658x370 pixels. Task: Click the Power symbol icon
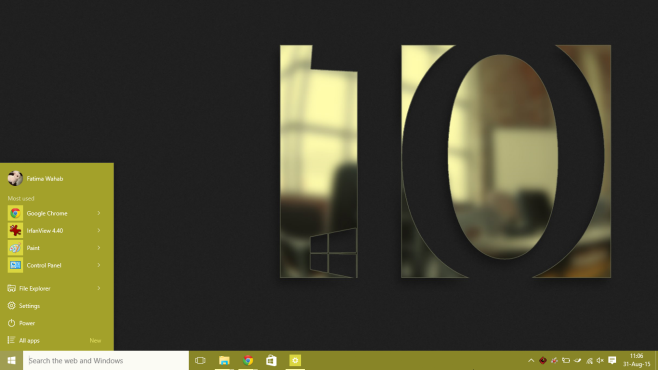click(x=11, y=323)
